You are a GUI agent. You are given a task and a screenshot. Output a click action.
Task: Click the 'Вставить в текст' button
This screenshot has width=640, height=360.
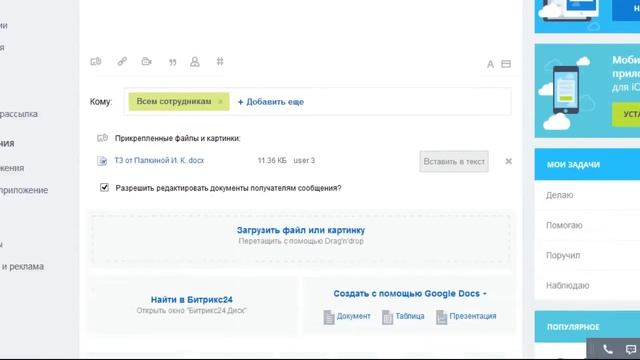(x=454, y=162)
